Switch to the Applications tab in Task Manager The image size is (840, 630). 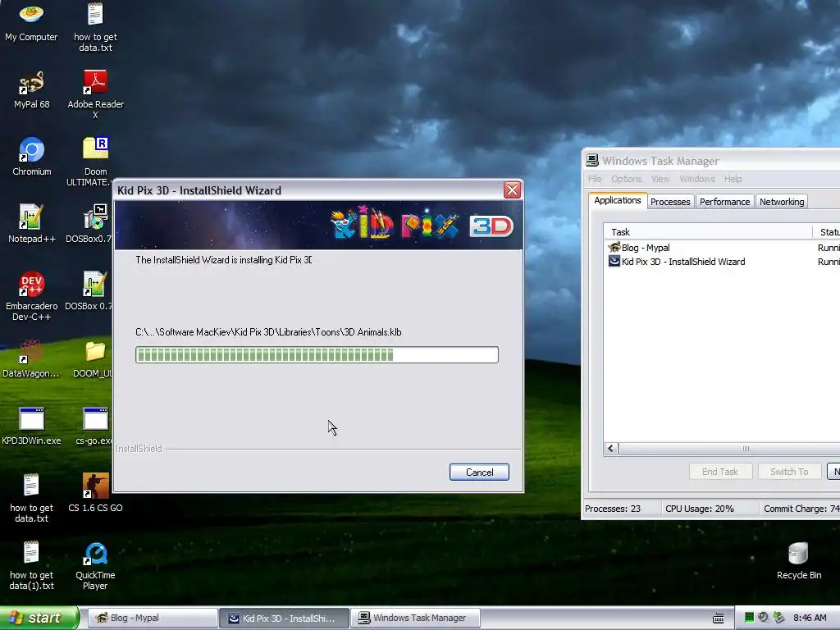click(617, 200)
